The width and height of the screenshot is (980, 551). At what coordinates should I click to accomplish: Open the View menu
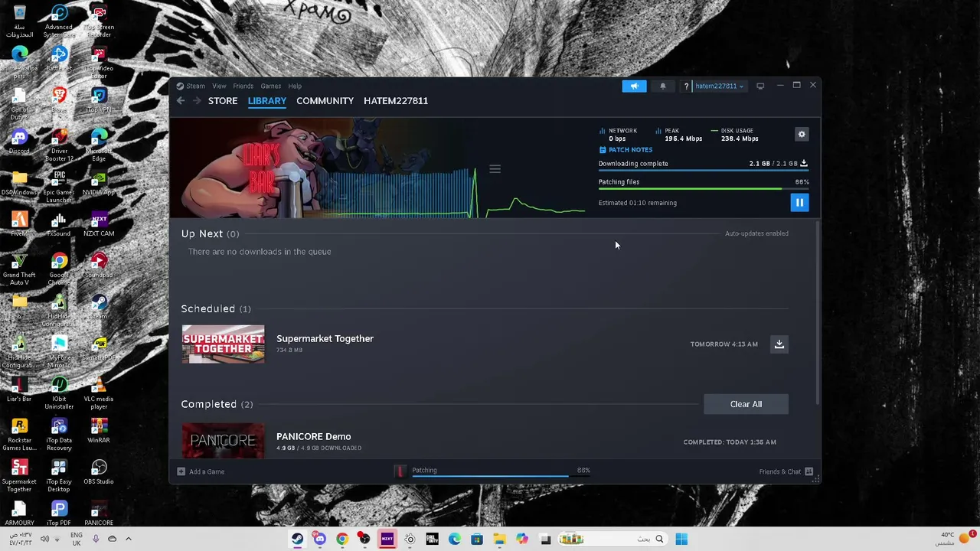(219, 86)
